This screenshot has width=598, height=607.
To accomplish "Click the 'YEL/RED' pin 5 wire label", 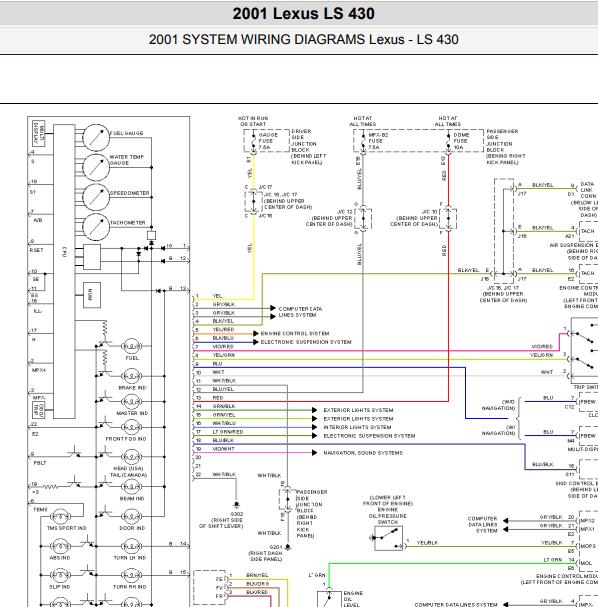I will point(223,329).
